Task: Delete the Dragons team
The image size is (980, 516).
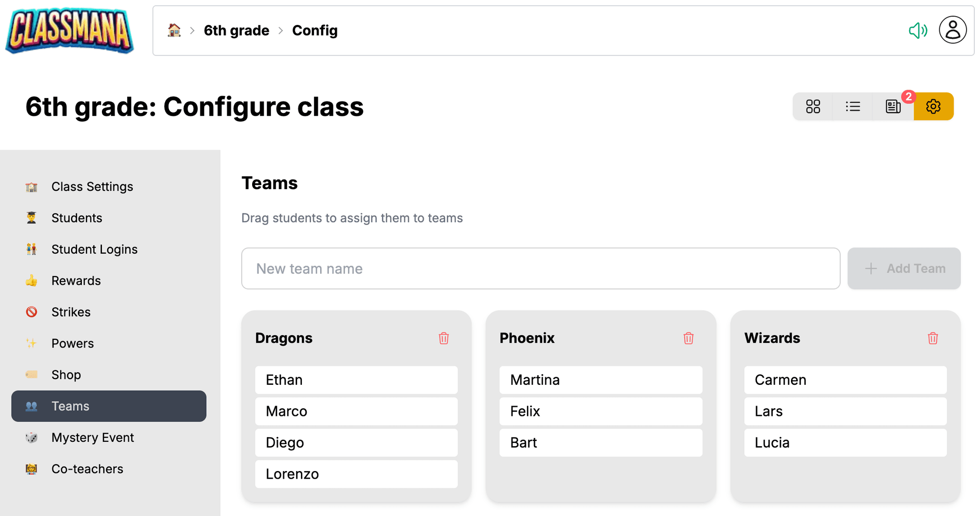Action: click(x=444, y=338)
